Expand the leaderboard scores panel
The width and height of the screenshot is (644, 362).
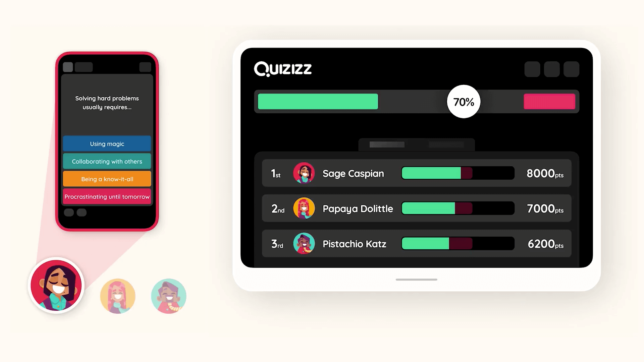click(416, 144)
